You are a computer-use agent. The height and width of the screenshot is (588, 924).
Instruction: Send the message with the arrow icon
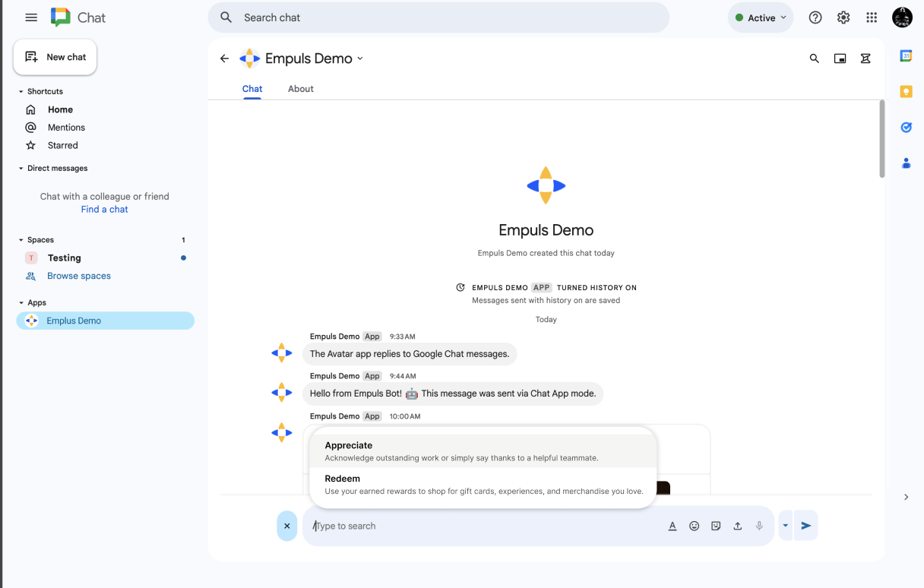[x=806, y=526]
